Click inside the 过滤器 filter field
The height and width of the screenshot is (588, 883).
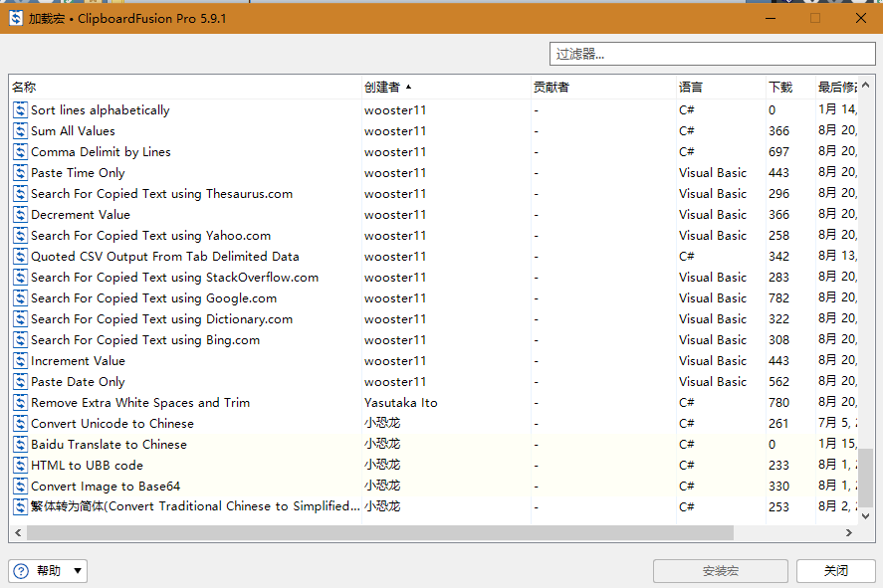[712, 54]
